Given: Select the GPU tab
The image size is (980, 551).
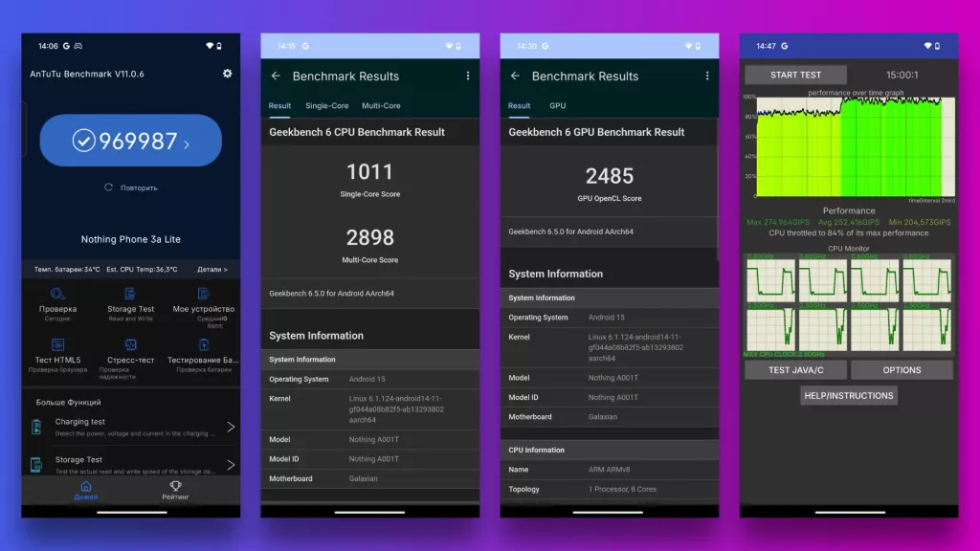Looking at the screenshot, I should tap(558, 105).
